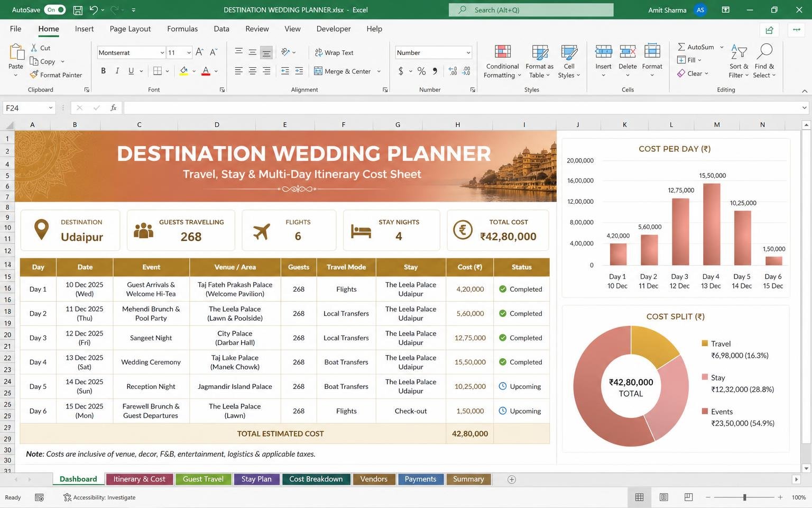Image resolution: width=812 pixels, height=508 pixels.
Task: Click the Cut scissors icon
Action: click(x=34, y=48)
